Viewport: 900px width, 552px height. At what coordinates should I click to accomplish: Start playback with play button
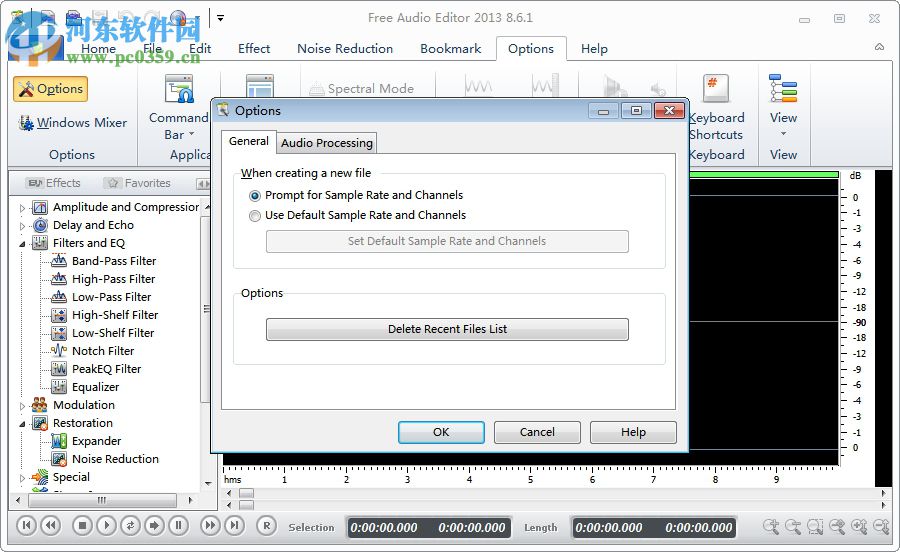pos(106,525)
